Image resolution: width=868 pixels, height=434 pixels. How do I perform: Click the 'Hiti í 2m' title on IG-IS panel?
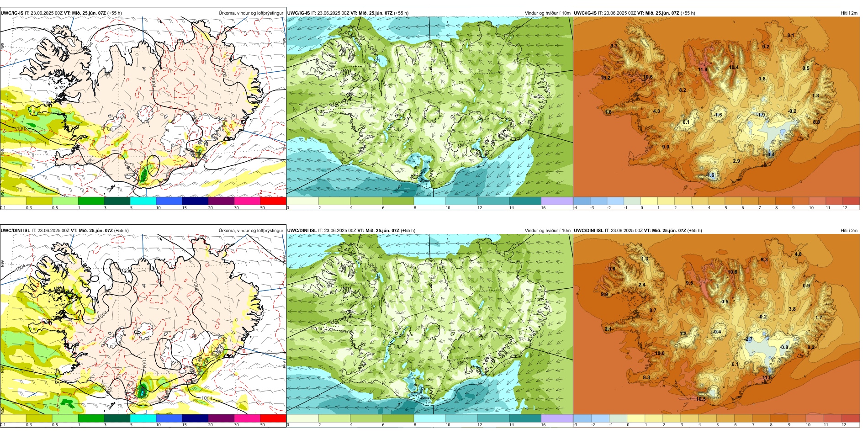849,13
